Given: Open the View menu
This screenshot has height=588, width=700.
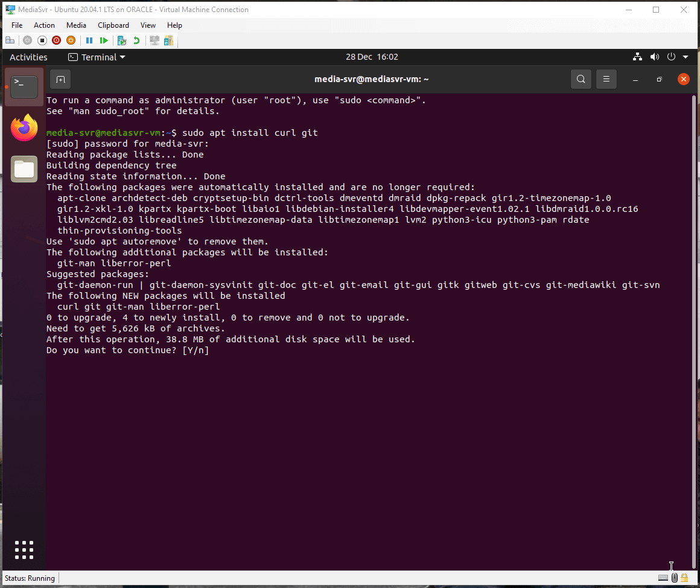Looking at the screenshot, I should pos(148,25).
